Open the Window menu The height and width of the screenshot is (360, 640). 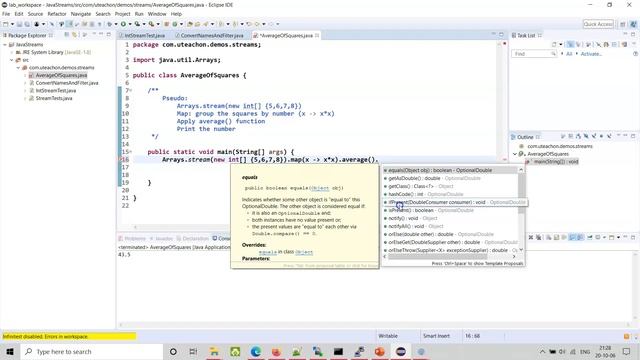[x=157, y=14]
